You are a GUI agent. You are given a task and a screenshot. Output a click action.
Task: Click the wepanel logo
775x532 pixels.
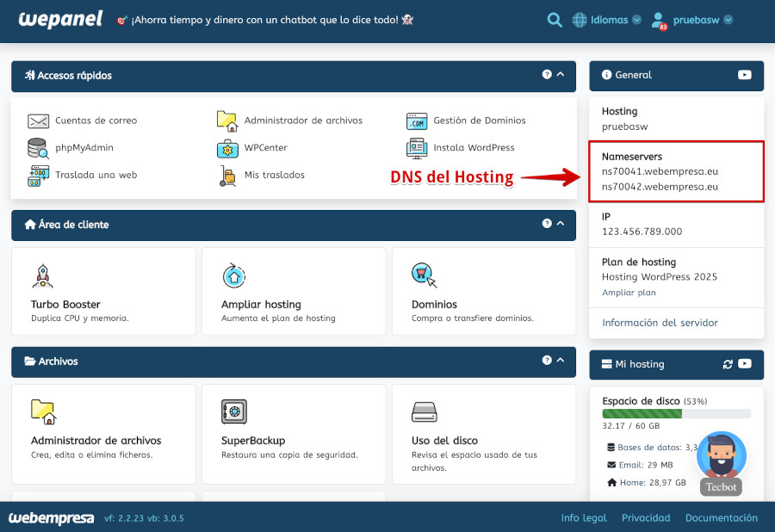click(x=60, y=20)
